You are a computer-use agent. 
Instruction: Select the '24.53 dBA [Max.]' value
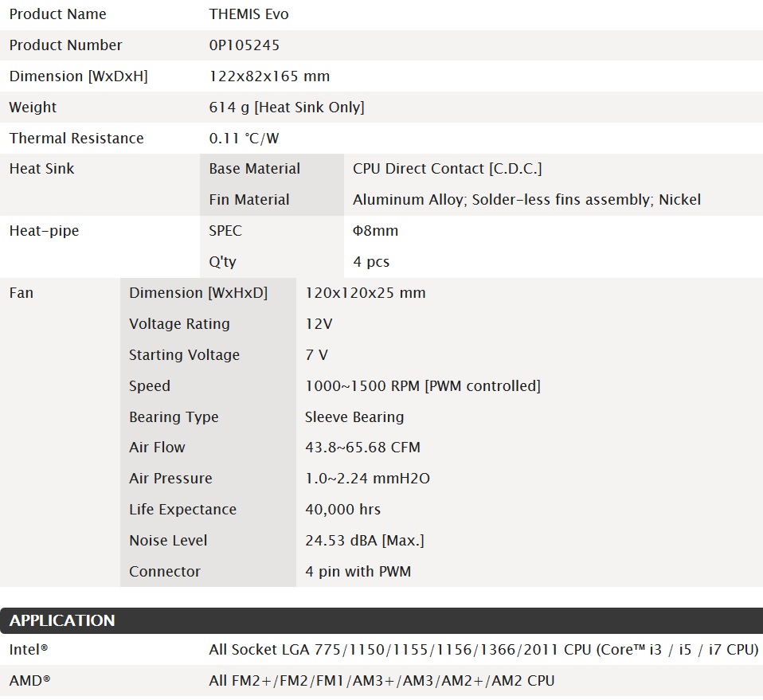[x=365, y=541]
